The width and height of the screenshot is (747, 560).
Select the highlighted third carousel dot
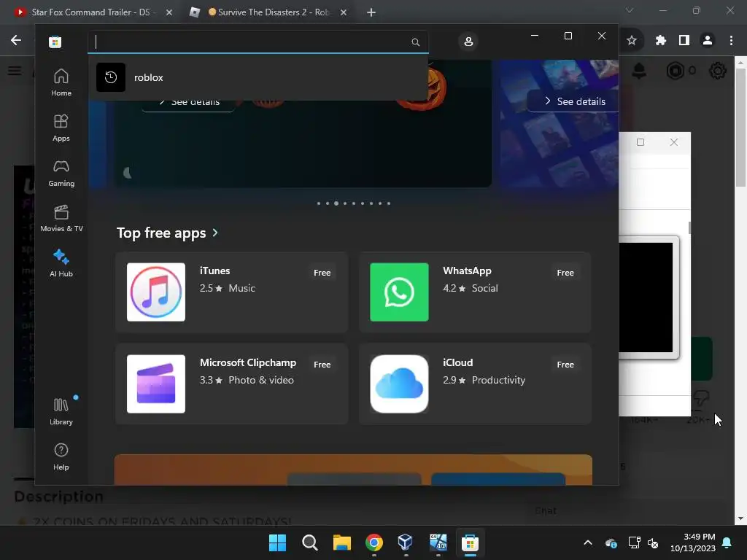tap(336, 203)
